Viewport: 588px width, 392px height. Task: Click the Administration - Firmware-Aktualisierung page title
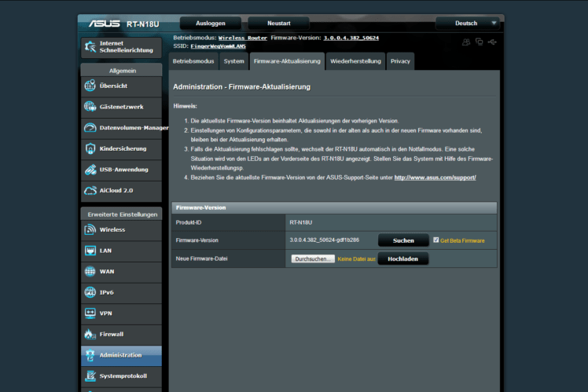click(x=242, y=87)
